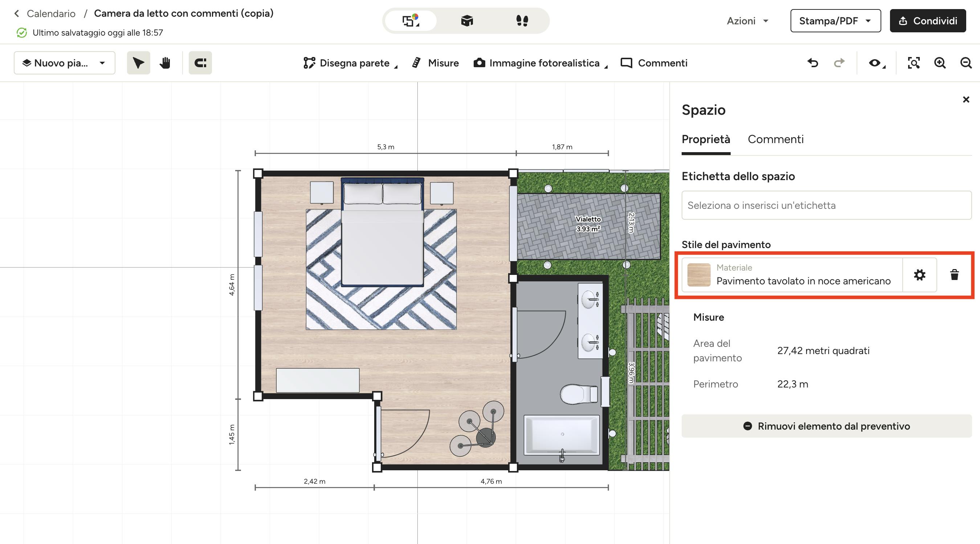
Task: Toggle the magnet snapping tool
Action: (200, 63)
